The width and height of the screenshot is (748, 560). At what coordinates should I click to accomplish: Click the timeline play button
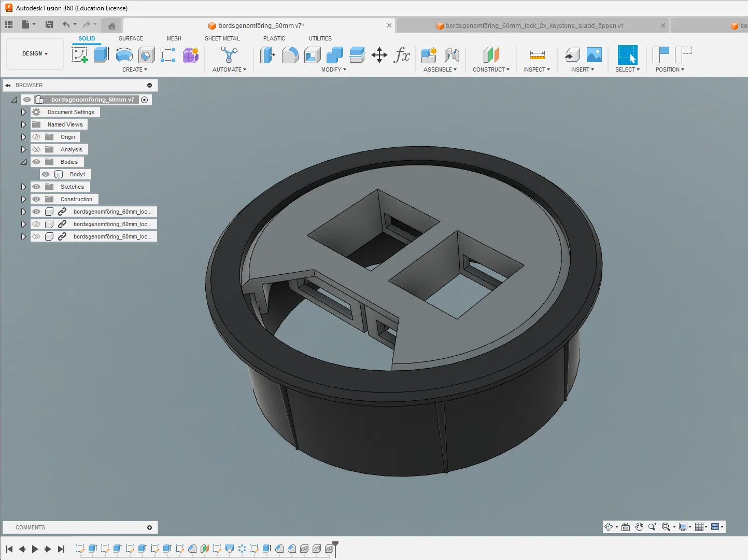tap(35, 549)
